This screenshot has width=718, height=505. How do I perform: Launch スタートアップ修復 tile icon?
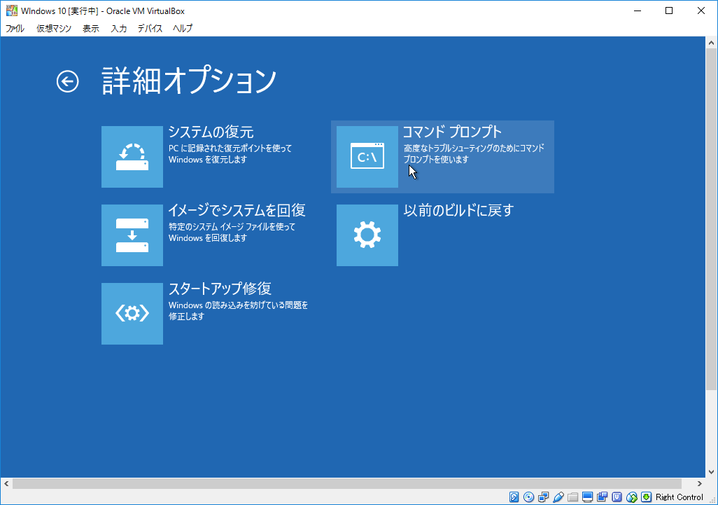[x=132, y=314]
